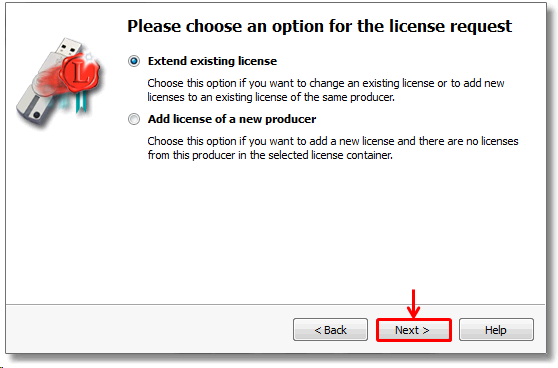Viewport: 558px width, 368px height.
Task: Click the Add license of a new producer label
Action: click(232, 119)
